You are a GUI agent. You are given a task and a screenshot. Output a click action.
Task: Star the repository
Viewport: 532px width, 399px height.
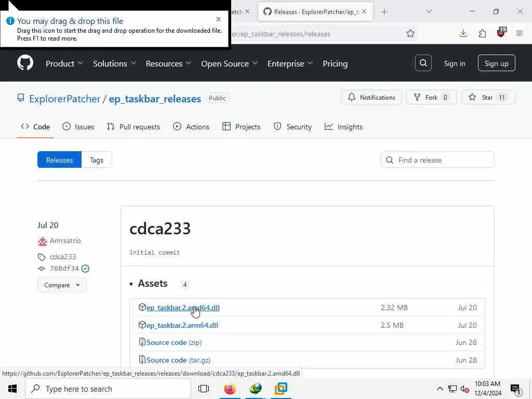coord(488,97)
